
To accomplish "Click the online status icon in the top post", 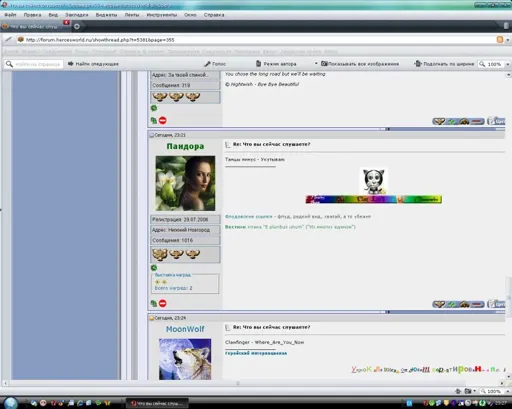I will click(154, 108).
